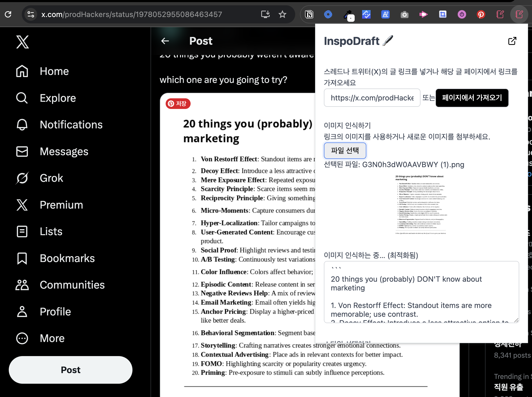Open Notion extension icon in toolbar
Screen dimensions: 532x397
pyautogui.click(x=309, y=14)
